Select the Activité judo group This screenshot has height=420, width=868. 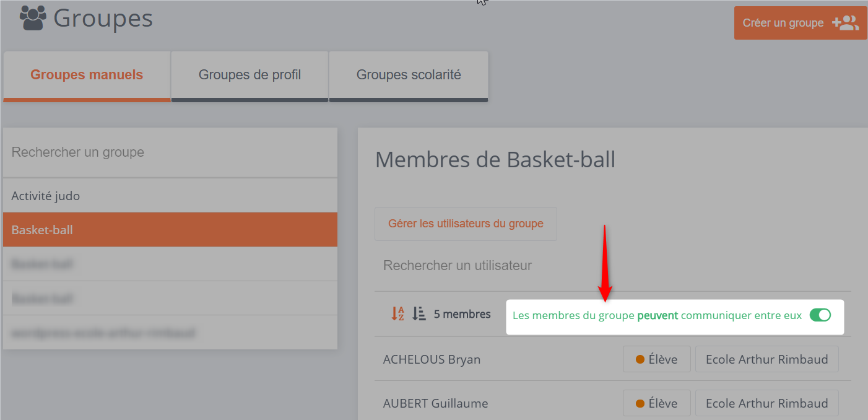tap(170, 196)
